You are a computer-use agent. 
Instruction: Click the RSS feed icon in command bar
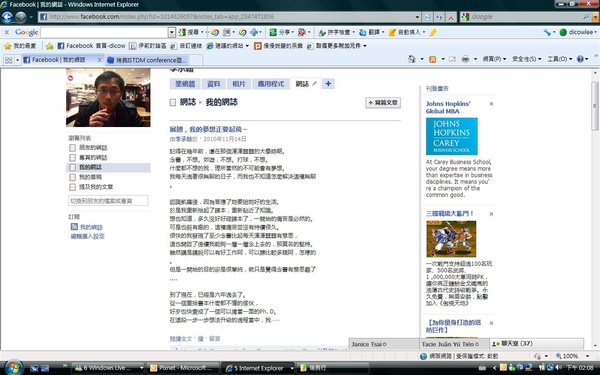click(x=433, y=59)
